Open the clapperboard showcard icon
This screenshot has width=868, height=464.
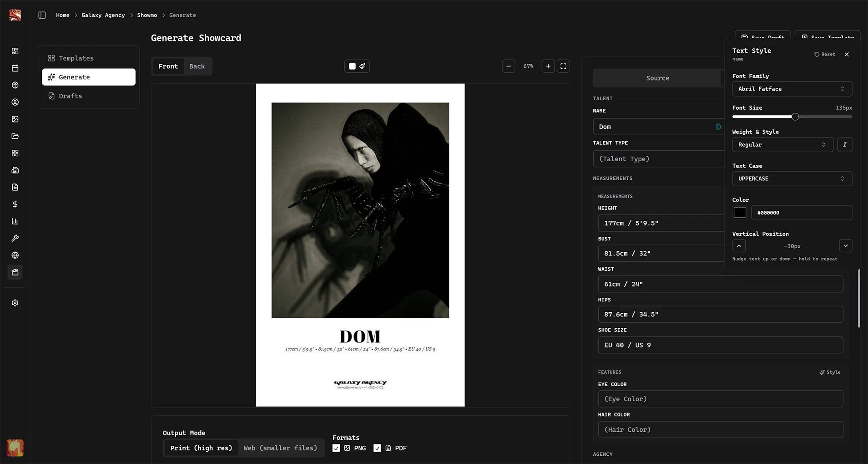point(15,272)
